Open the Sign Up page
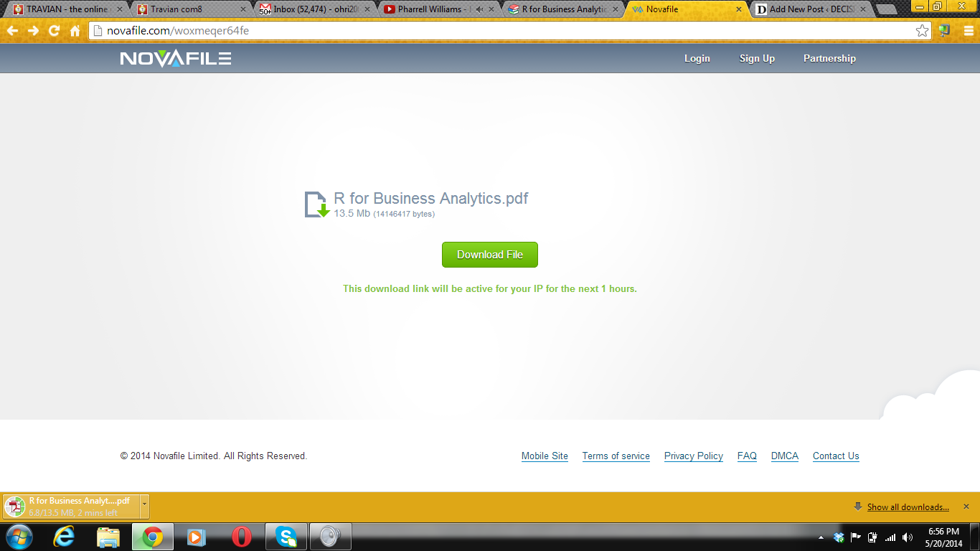The width and height of the screenshot is (980, 551). (x=757, y=58)
